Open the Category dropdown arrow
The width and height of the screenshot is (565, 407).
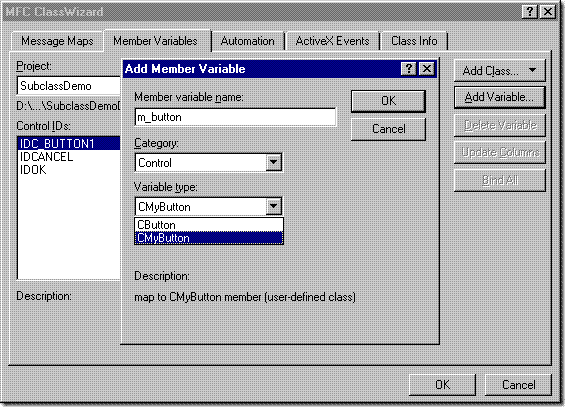[273, 162]
